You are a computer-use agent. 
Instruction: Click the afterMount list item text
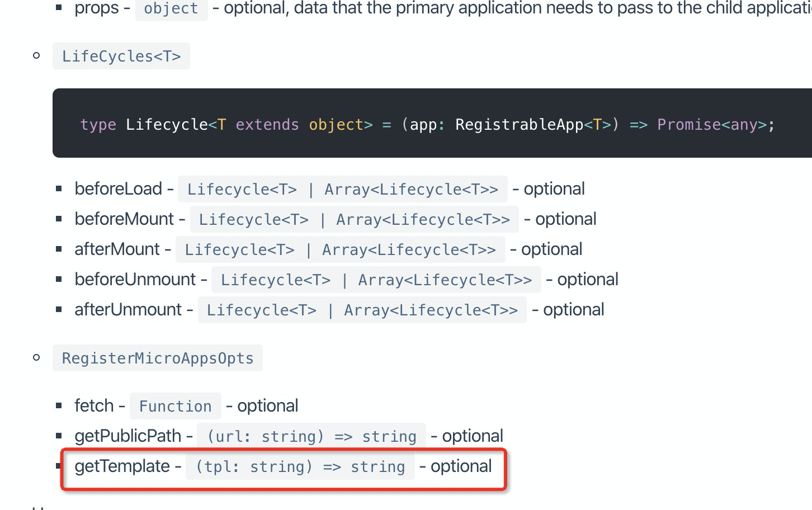[118, 249]
